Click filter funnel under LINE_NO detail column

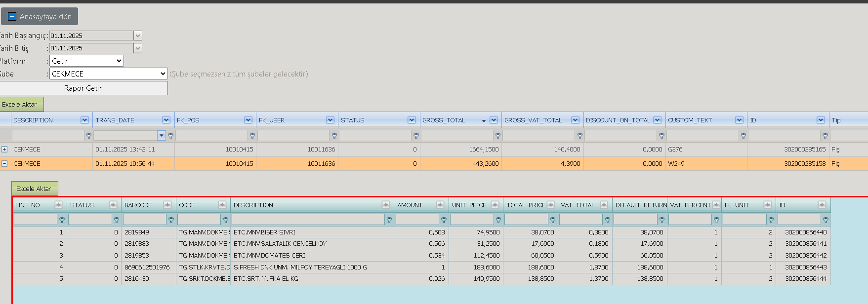tap(62, 220)
